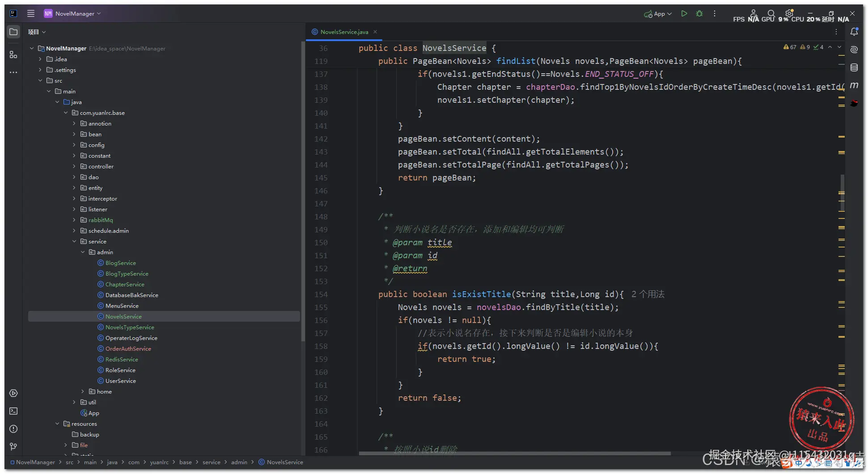
Task: Open the Maven tool window
Action: click(x=854, y=85)
